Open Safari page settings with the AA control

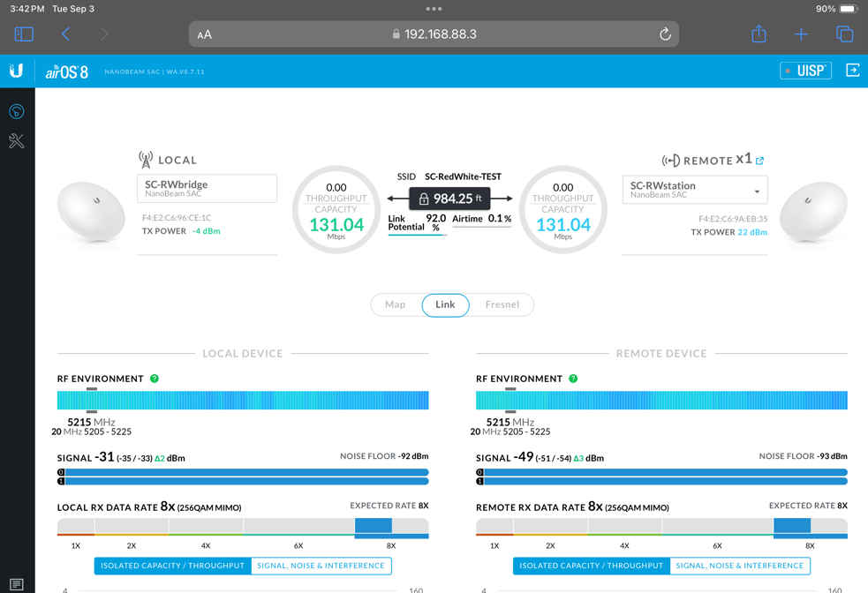click(x=204, y=34)
